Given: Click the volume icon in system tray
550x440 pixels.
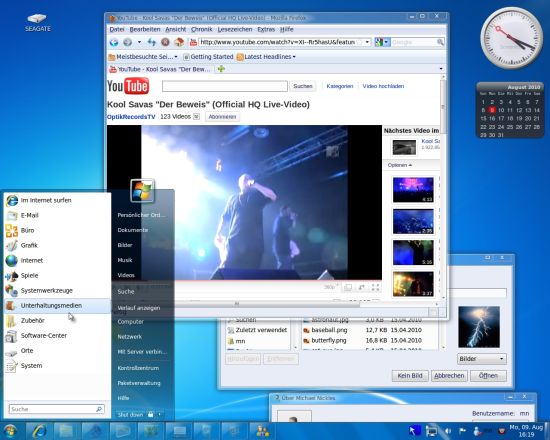Looking at the screenshot, I should point(448,431).
